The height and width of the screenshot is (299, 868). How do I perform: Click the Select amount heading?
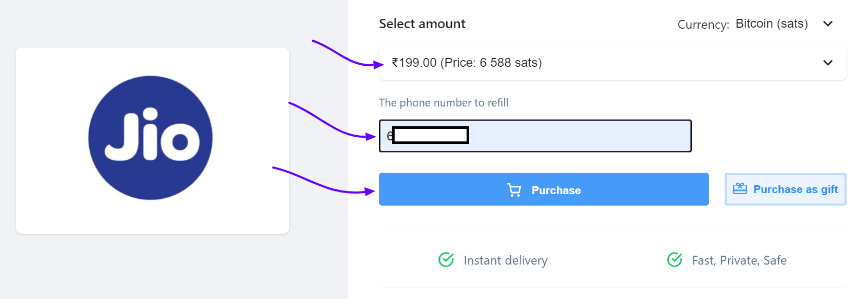click(422, 24)
